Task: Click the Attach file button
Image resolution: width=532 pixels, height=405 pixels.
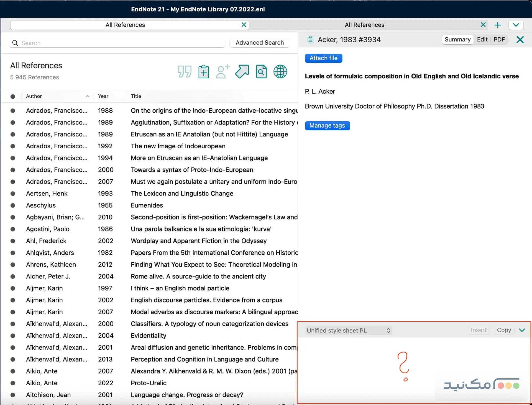Action: pos(323,58)
